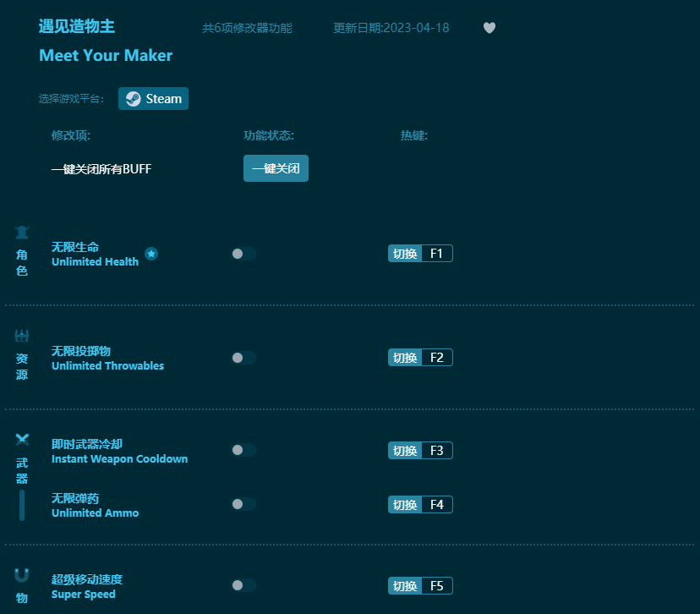Click the F4 hotkey for Unlimited Ammo
This screenshot has height=614, width=700.
pos(420,504)
